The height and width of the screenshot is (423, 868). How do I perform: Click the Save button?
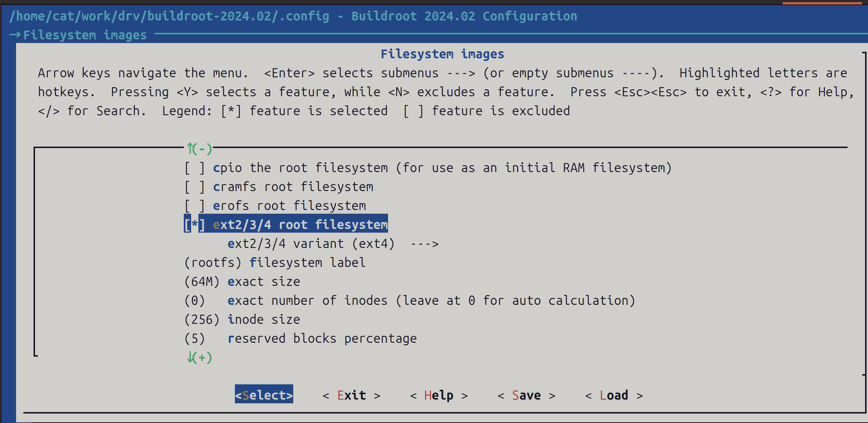526,395
